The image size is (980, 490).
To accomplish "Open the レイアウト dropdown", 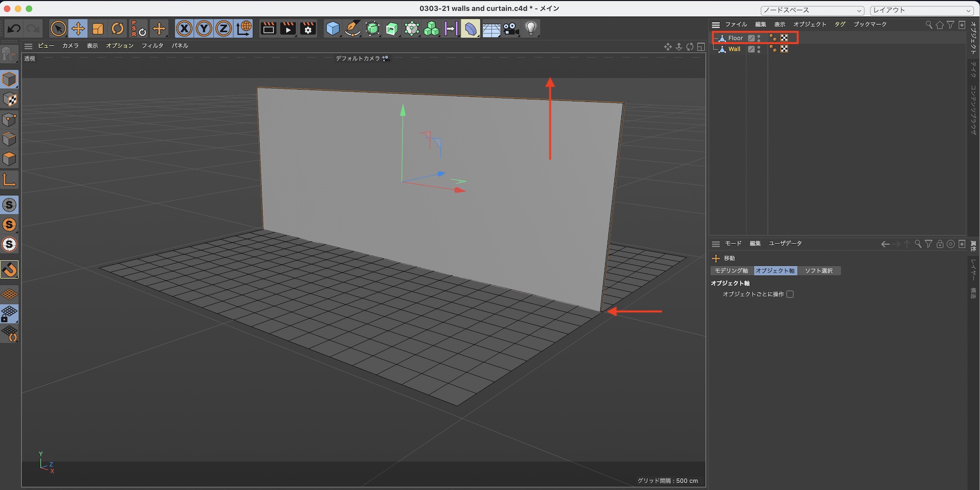I will click(x=922, y=10).
